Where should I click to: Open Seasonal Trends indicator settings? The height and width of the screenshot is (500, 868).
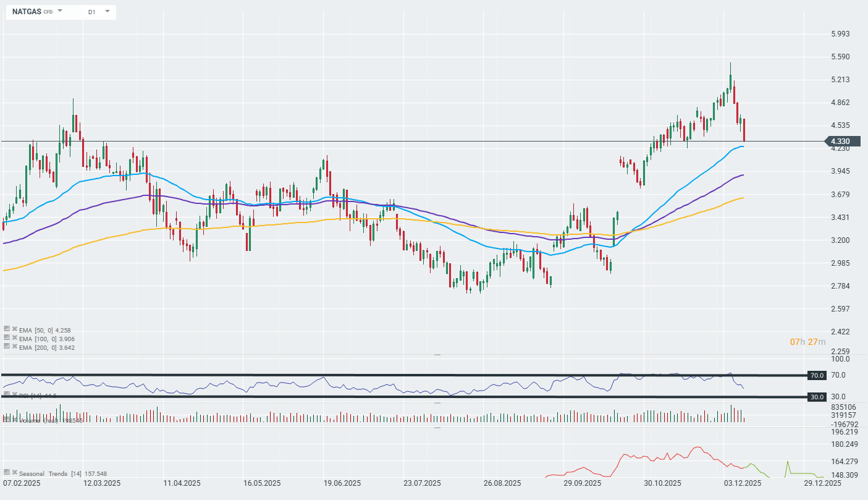point(6,472)
